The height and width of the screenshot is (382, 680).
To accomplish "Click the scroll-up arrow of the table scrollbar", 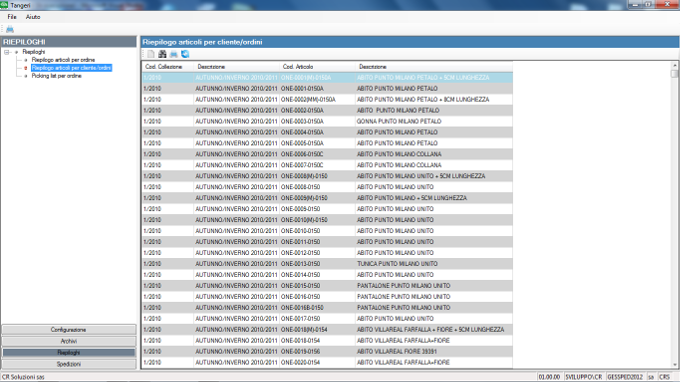I will click(x=674, y=65).
